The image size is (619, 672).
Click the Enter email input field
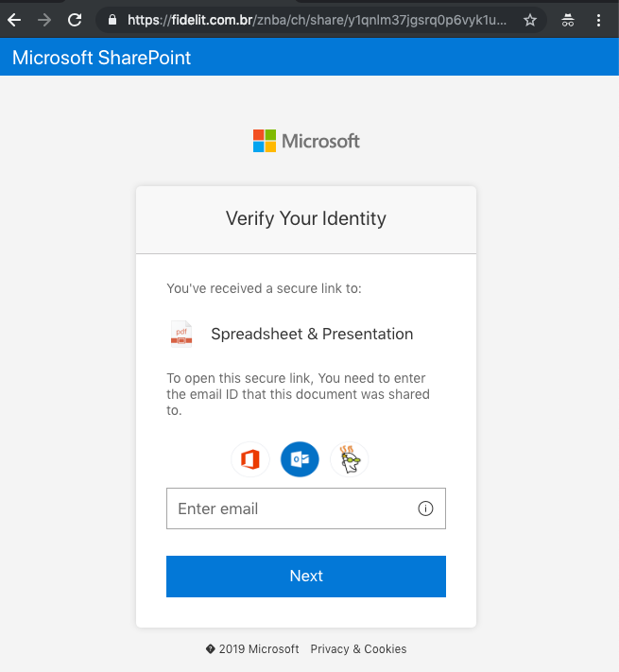306,508
